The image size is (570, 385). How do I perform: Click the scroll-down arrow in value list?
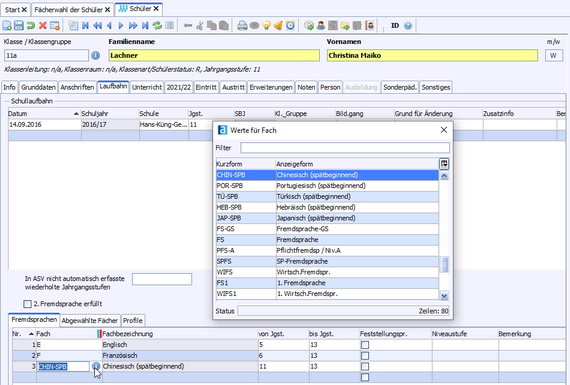pos(444,296)
